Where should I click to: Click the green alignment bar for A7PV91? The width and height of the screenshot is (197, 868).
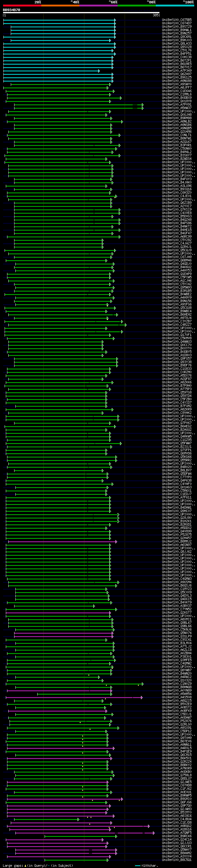[79, 105]
